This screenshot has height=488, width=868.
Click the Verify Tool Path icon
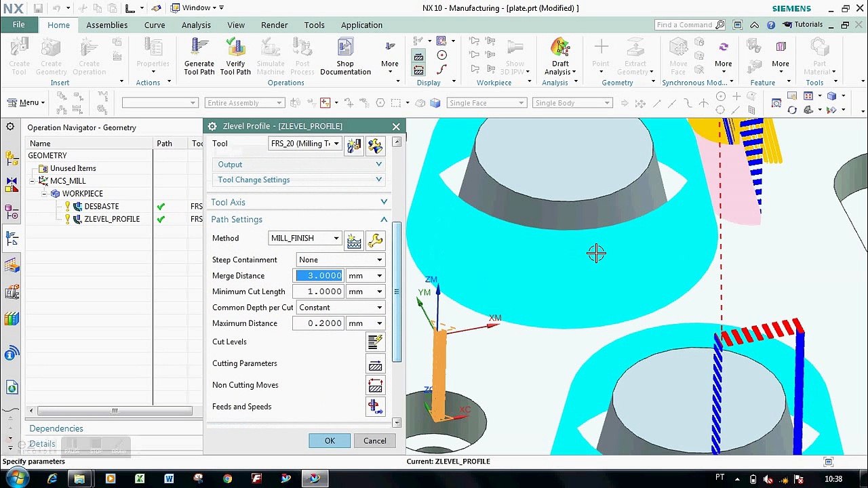pos(235,57)
